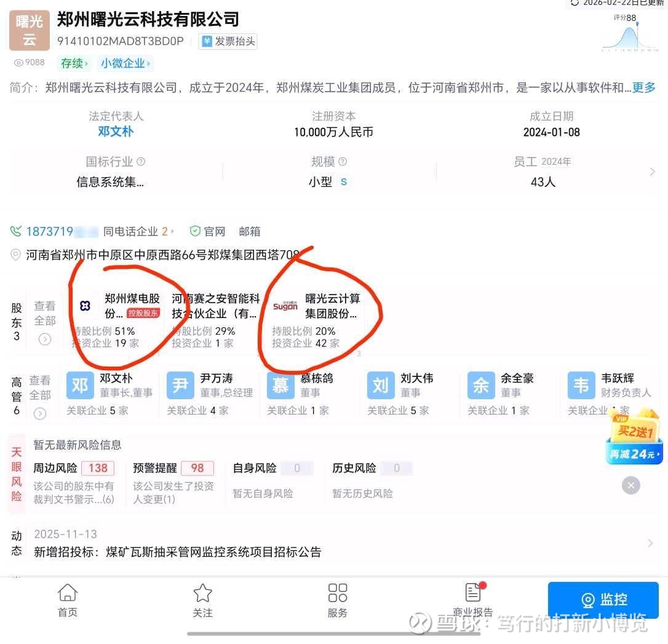Open 该公司的股东中有裁判文书警示 risk detail
The image size is (668, 644).
coord(74,492)
